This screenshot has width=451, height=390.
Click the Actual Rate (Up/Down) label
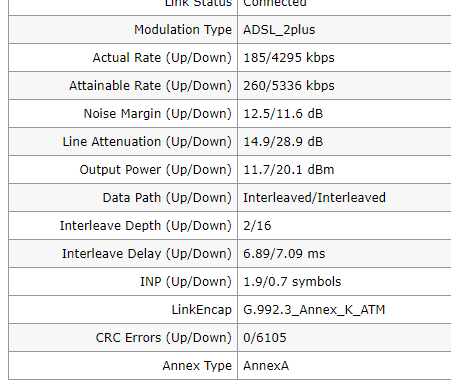[162, 58]
